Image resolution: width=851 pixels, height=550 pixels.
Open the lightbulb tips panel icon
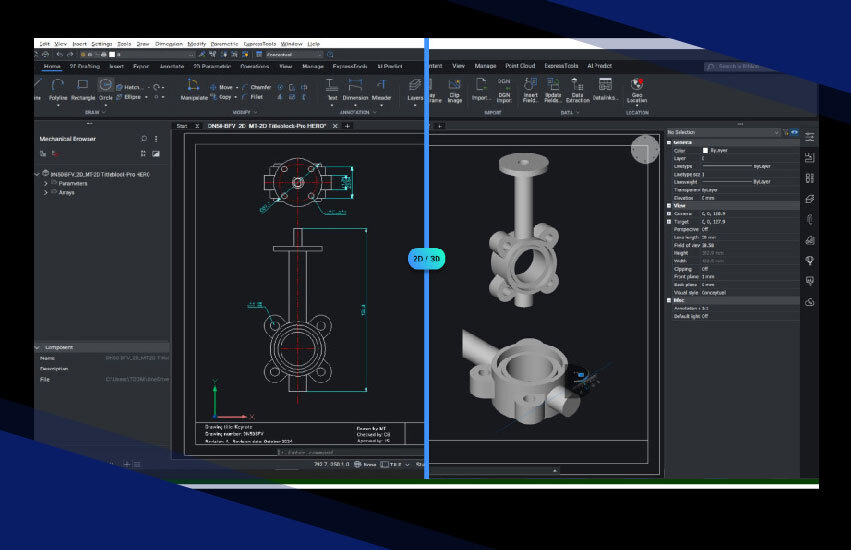click(x=809, y=261)
